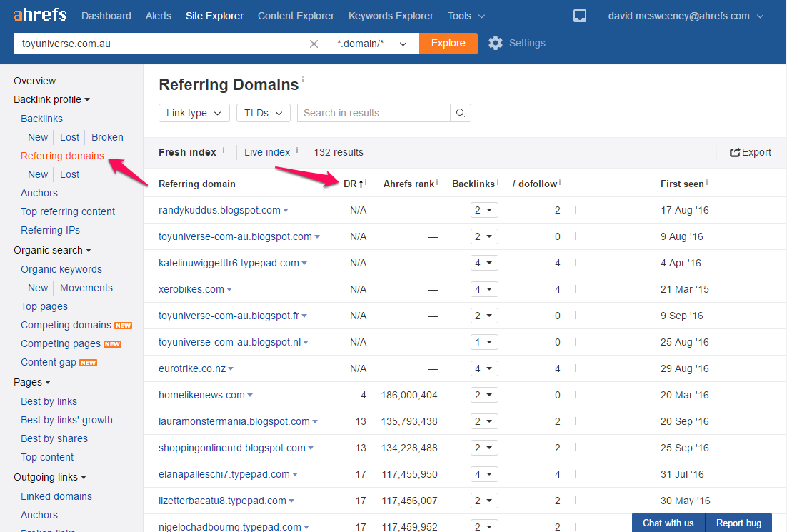Viewport: 787px width, 532px height.
Task: Open Competing pages report
Action: coord(61,343)
